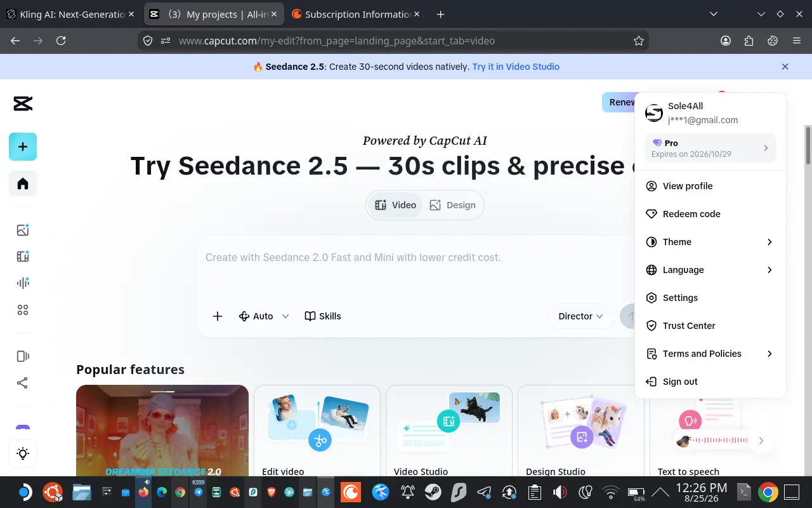Image resolution: width=812 pixels, height=508 pixels.
Task: Open the apps grid icon in sidebar
Action: tap(23, 310)
